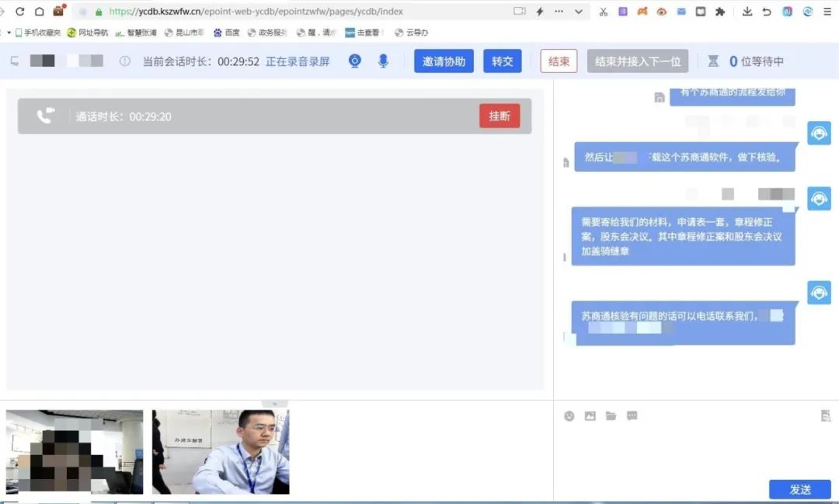Viewport: 839px width, 504px height.
Task: Select the staff member video thumbnail
Action: tap(221, 452)
